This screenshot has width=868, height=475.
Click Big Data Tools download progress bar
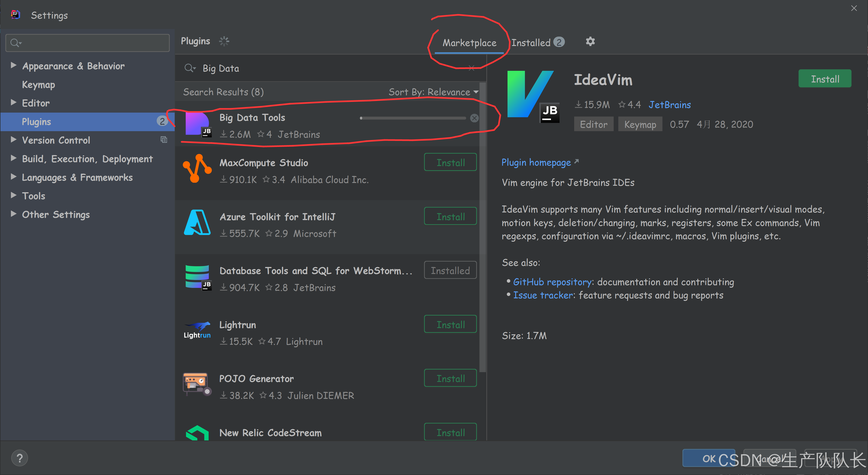[x=413, y=118]
